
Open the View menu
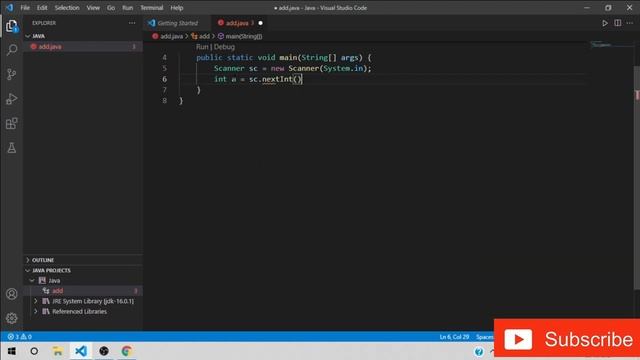[x=93, y=8]
